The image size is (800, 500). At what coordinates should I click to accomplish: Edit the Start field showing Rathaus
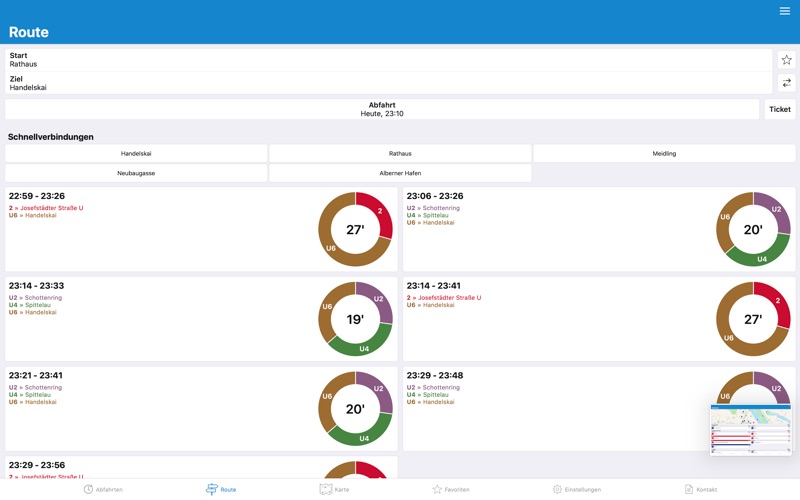388,60
